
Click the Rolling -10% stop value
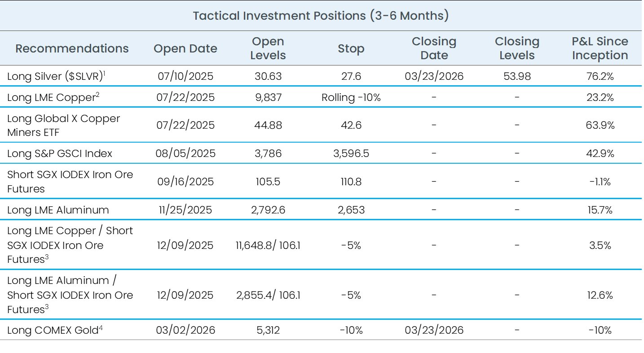point(351,97)
